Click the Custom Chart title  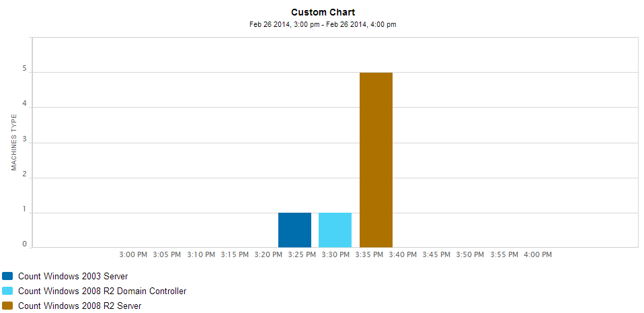(x=323, y=12)
